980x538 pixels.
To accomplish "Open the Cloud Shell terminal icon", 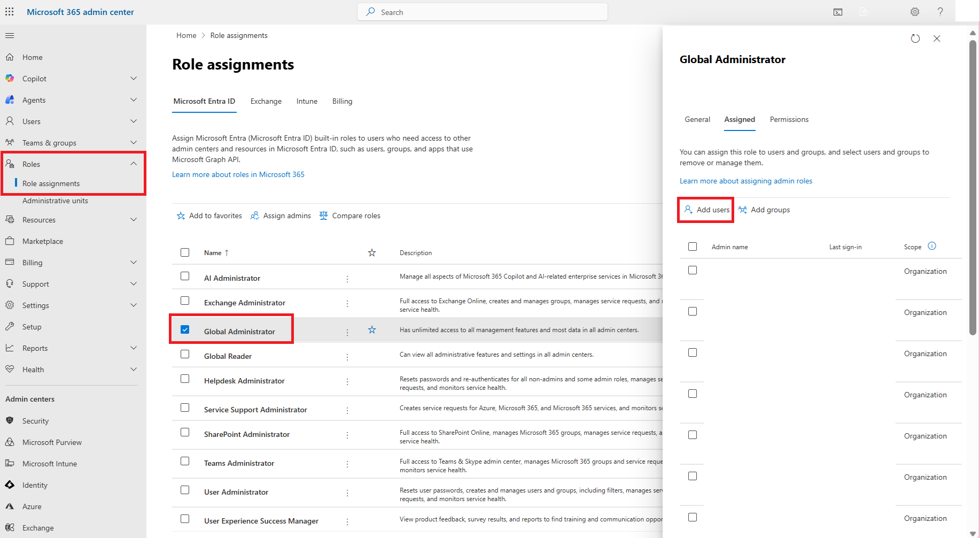I will [838, 12].
